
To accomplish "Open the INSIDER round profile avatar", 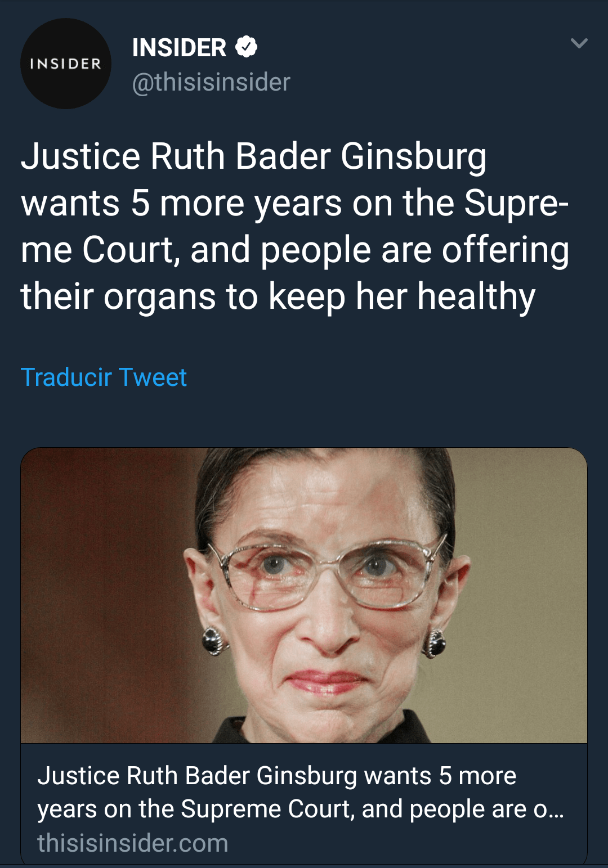I will pos(65,64).
